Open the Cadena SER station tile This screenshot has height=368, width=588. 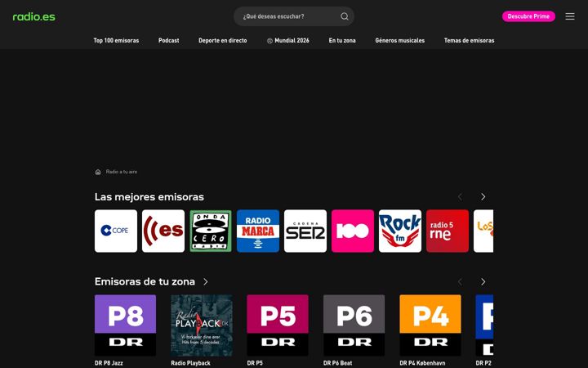point(305,231)
